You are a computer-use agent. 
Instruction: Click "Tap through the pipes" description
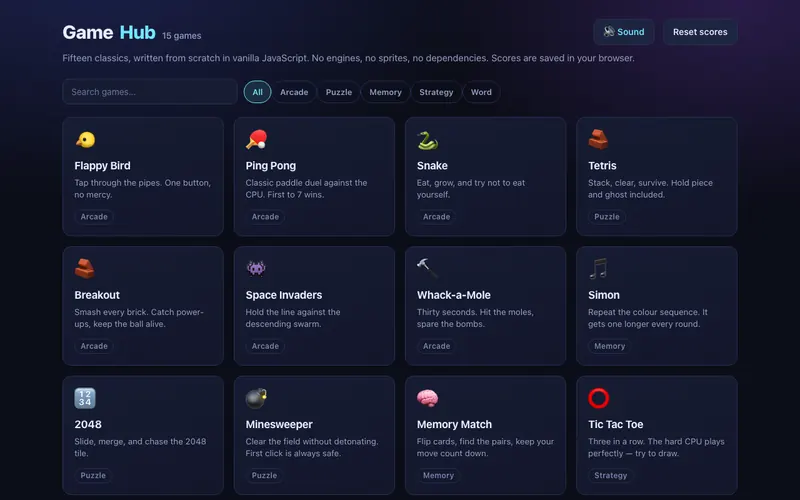pos(142,189)
